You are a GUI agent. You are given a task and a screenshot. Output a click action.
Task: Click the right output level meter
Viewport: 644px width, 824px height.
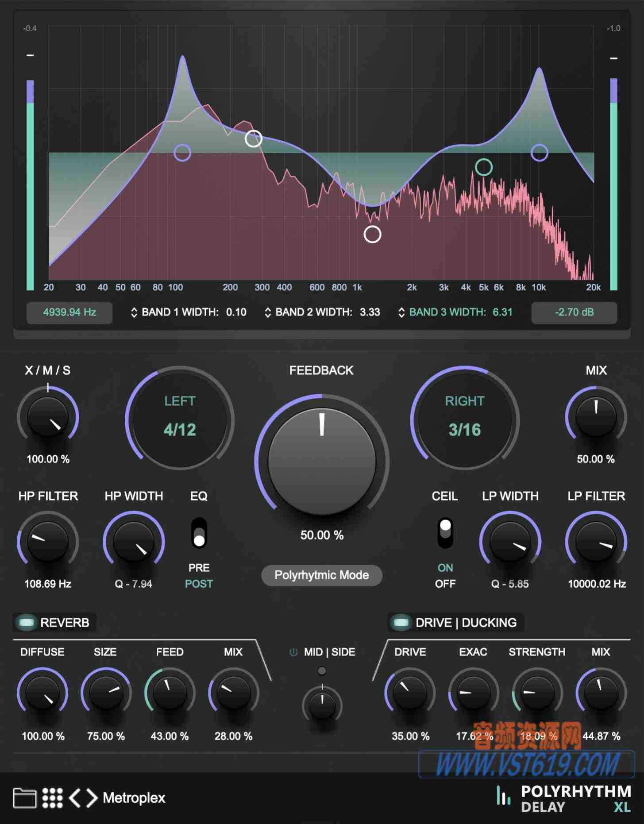coord(613,184)
